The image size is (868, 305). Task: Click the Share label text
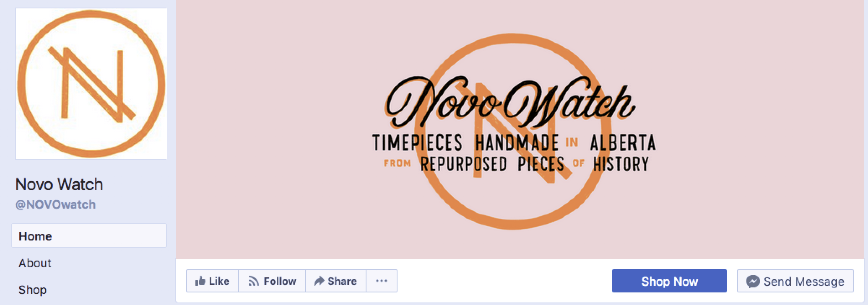coord(342,281)
